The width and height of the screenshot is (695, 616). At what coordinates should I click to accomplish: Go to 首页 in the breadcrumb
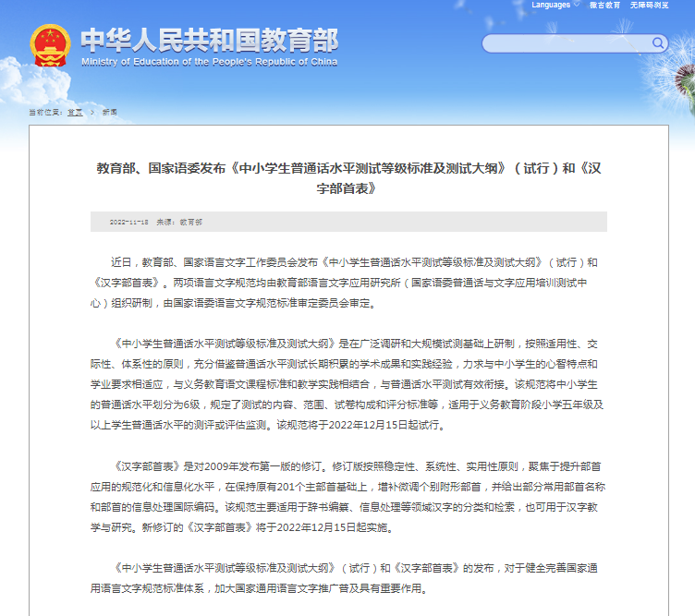75,112
